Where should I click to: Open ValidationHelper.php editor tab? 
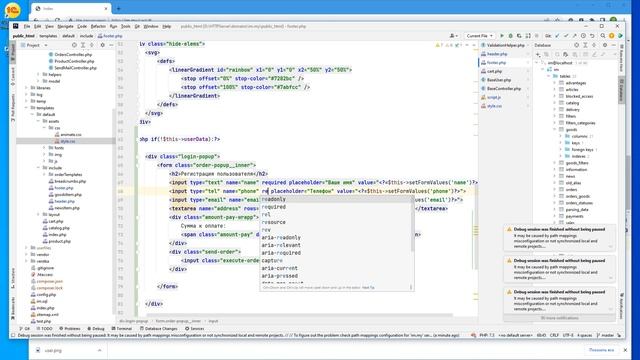[505, 45]
